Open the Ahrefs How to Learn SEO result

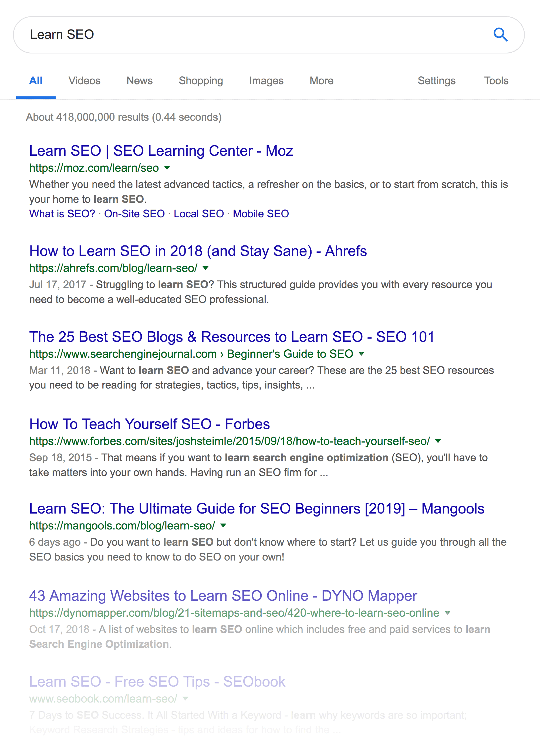coord(198,251)
